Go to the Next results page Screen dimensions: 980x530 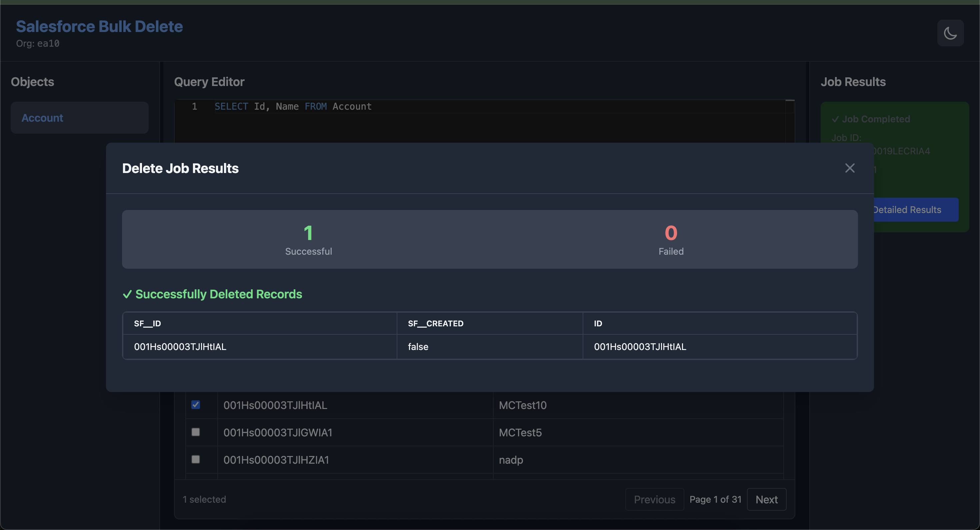point(766,499)
